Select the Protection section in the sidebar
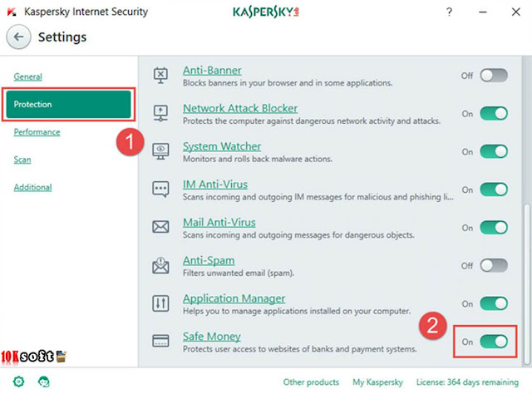 click(x=68, y=104)
